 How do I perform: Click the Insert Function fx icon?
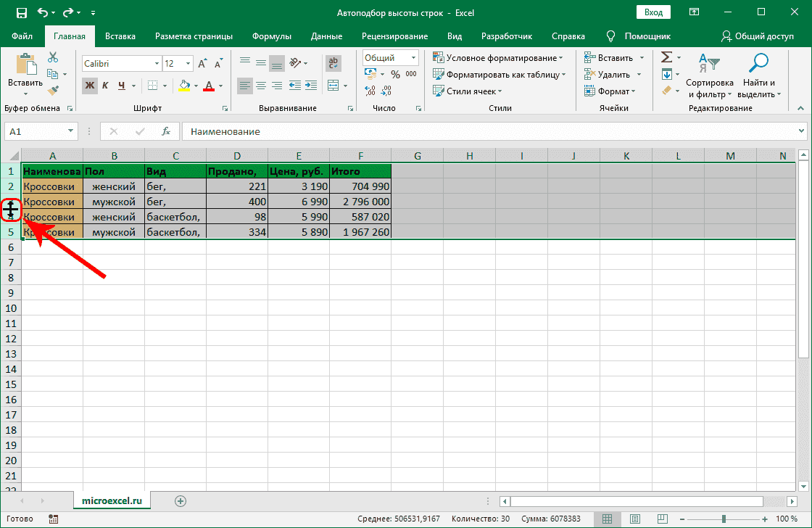166,131
